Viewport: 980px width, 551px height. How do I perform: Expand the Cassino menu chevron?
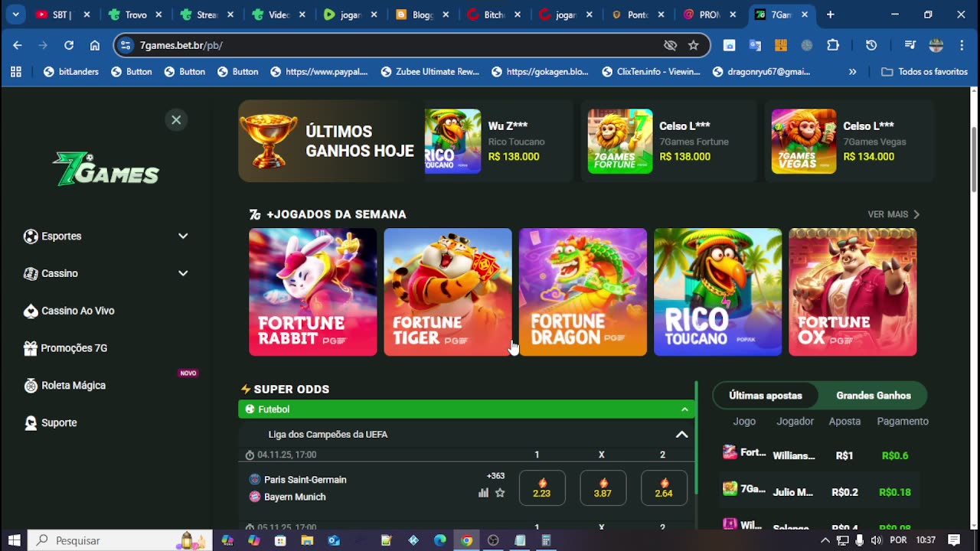point(183,273)
